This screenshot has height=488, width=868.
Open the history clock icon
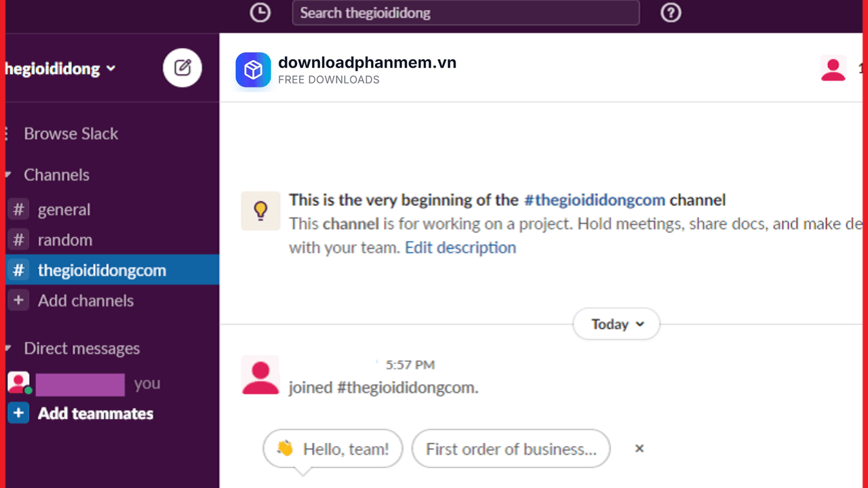260,12
